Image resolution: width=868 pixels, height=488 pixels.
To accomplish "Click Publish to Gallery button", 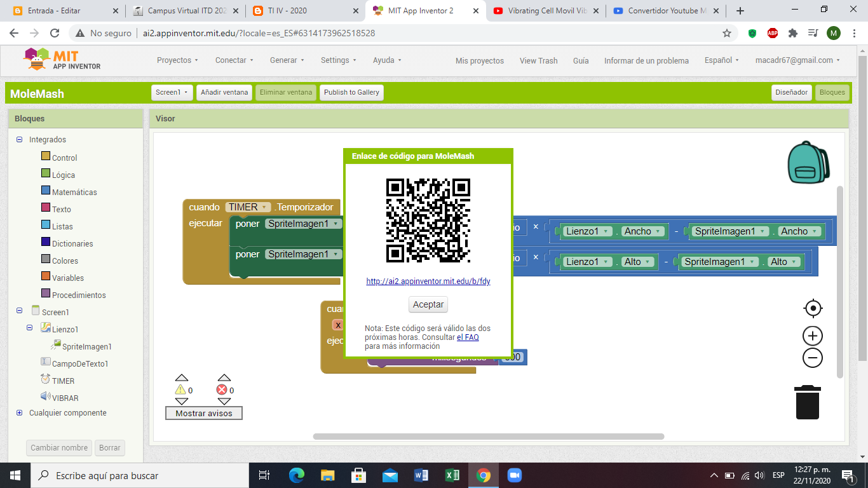I will click(351, 92).
